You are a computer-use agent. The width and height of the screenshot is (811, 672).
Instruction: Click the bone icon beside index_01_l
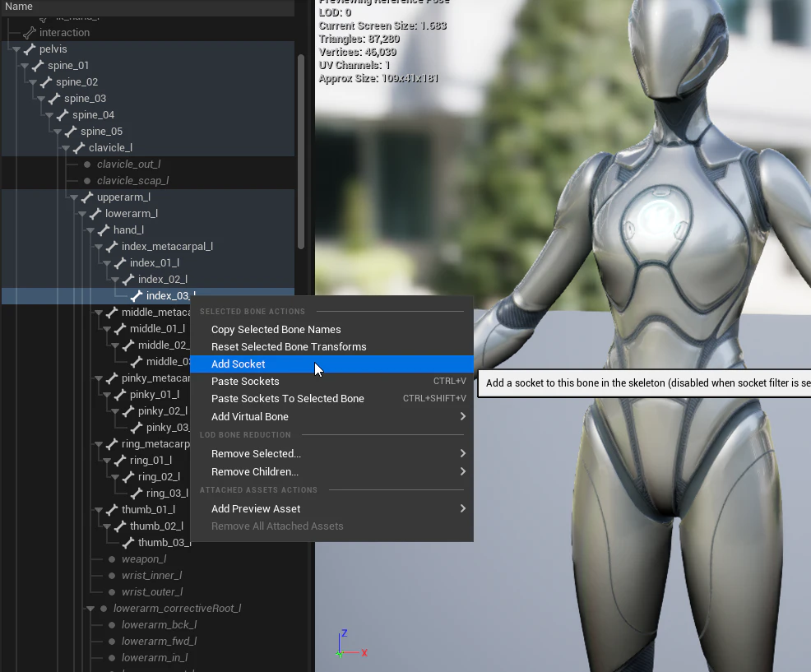click(121, 263)
